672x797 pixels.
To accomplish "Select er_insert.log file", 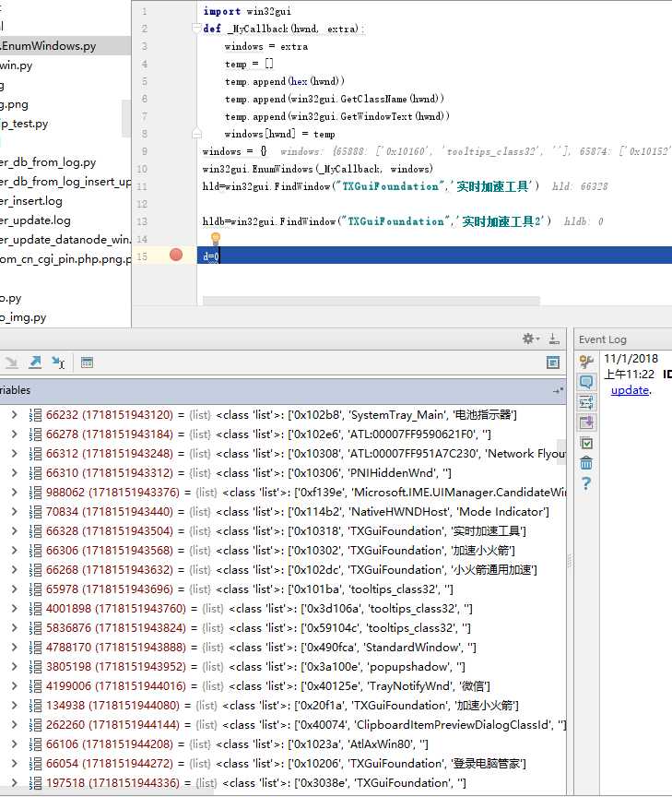I will (31, 201).
